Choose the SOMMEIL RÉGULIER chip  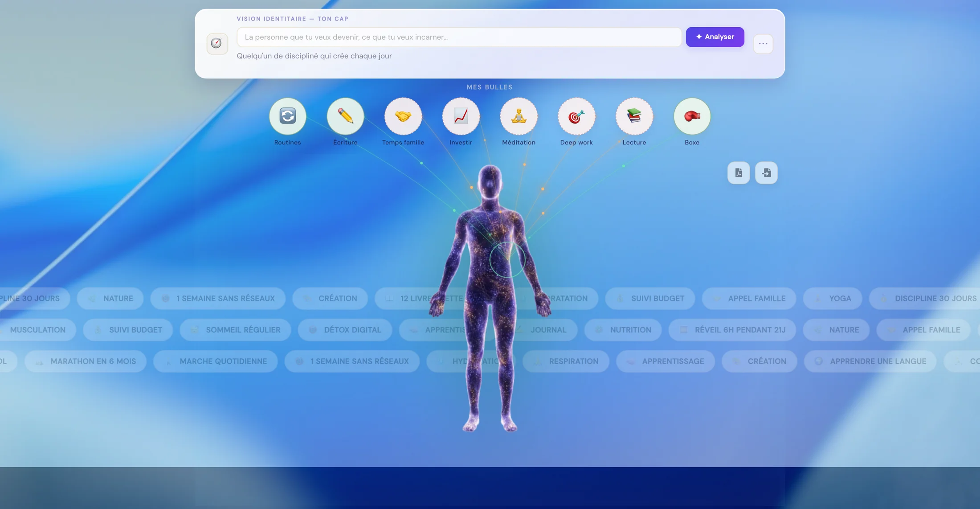point(235,330)
